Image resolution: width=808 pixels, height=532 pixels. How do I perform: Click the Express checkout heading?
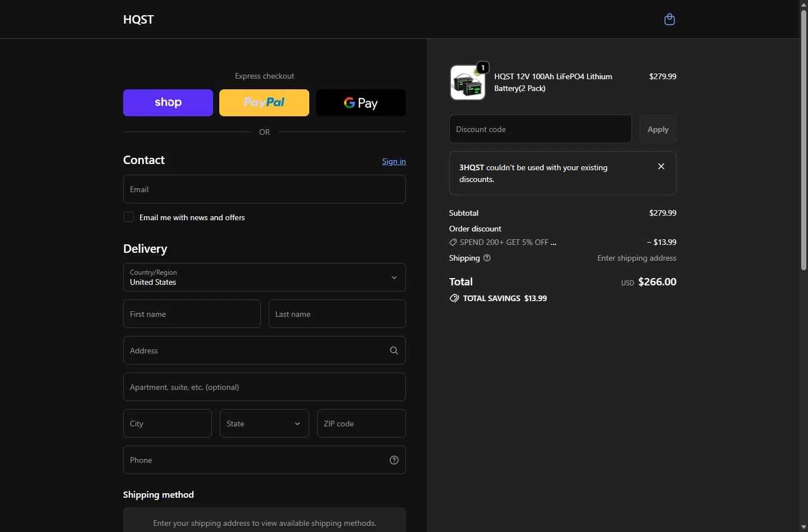coord(264,76)
